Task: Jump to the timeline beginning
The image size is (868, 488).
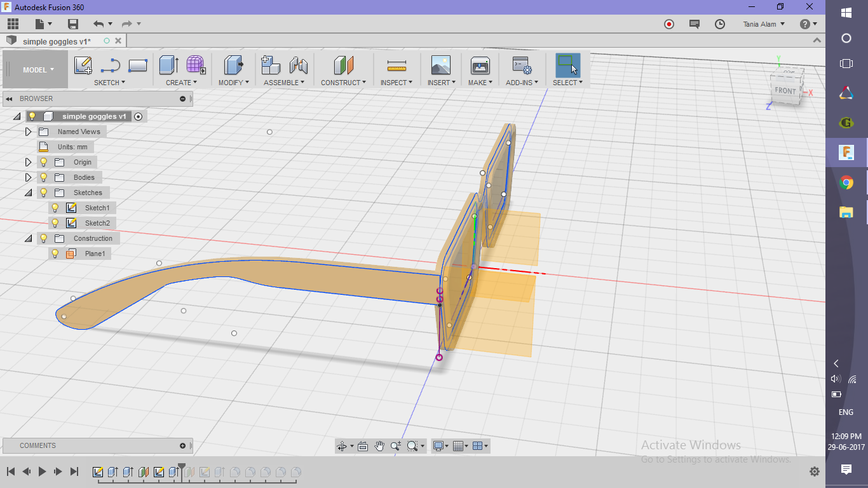Action: (11, 471)
